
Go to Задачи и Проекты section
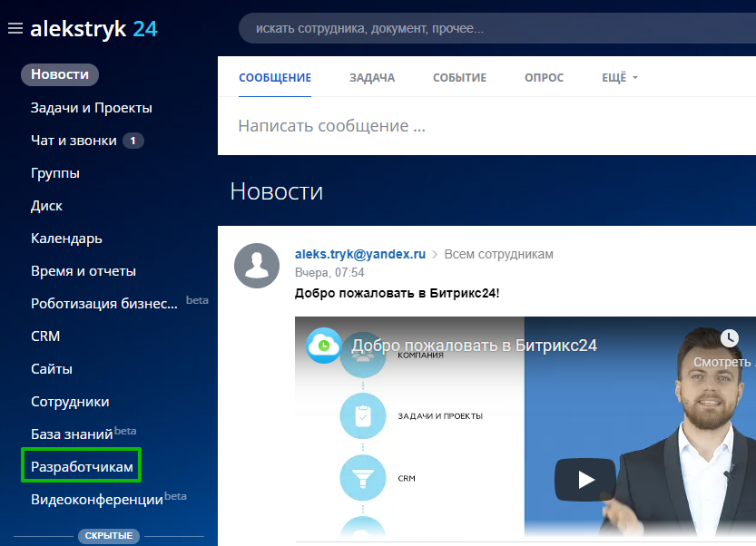tap(92, 108)
